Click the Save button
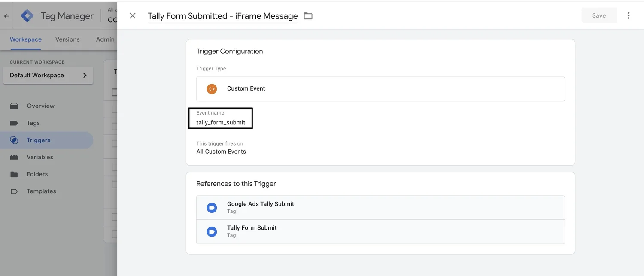 point(599,15)
